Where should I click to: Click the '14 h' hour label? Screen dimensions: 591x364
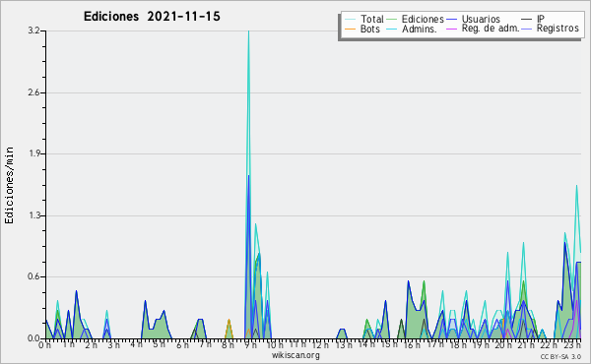pyautogui.click(x=366, y=344)
